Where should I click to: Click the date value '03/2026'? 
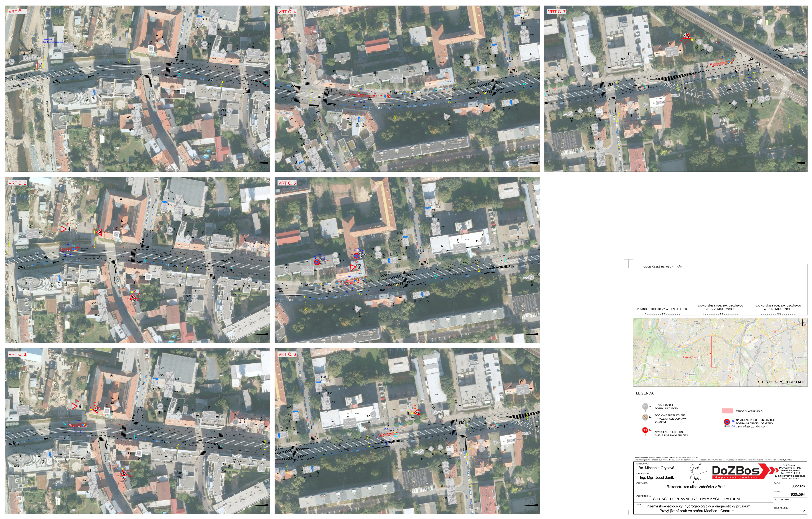(x=798, y=486)
